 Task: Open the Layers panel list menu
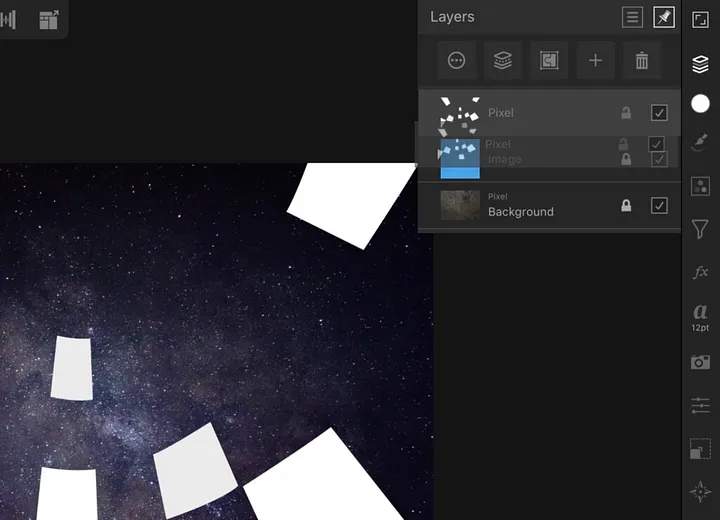632,17
